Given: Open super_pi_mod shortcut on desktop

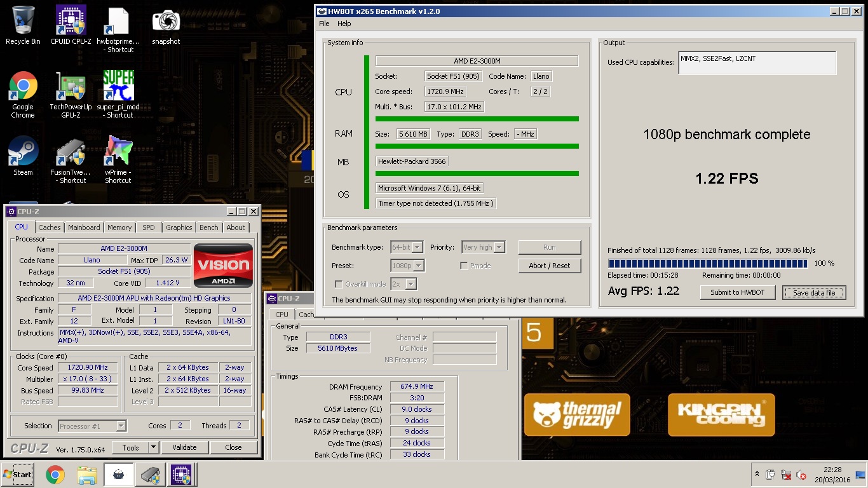Looking at the screenshot, I should point(119,94).
